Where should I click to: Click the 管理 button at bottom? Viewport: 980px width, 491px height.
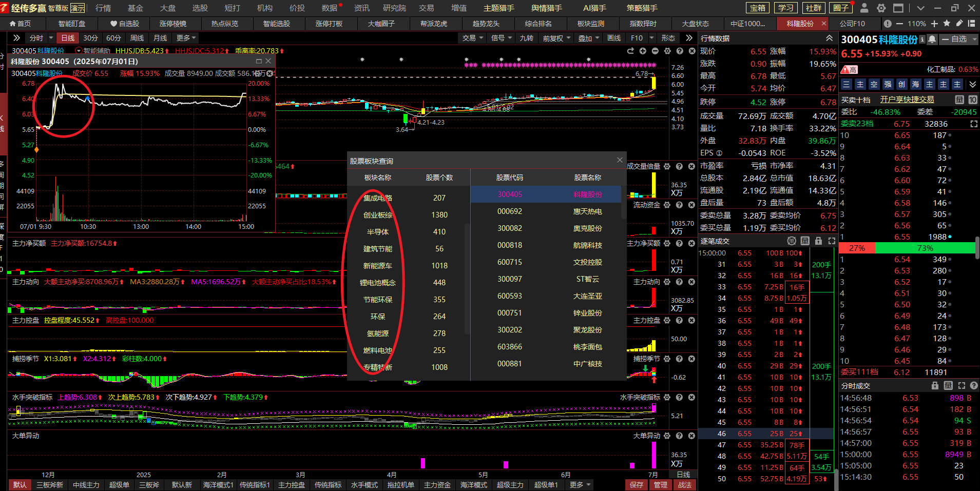pyautogui.click(x=660, y=485)
